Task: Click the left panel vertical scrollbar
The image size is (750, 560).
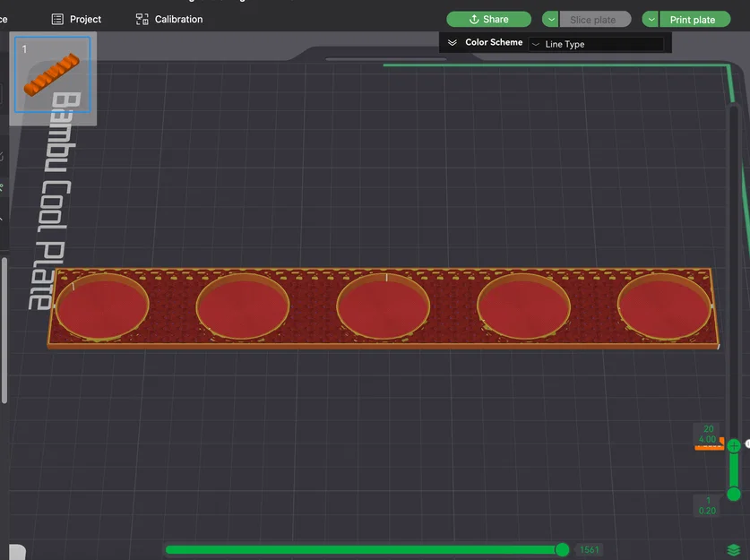Action: click(x=4, y=331)
